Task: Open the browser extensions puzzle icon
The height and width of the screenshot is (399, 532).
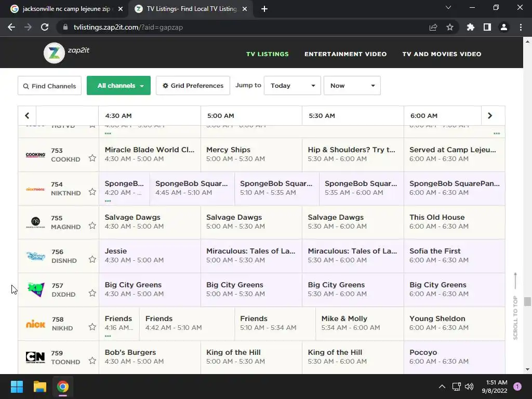Action: point(471,27)
